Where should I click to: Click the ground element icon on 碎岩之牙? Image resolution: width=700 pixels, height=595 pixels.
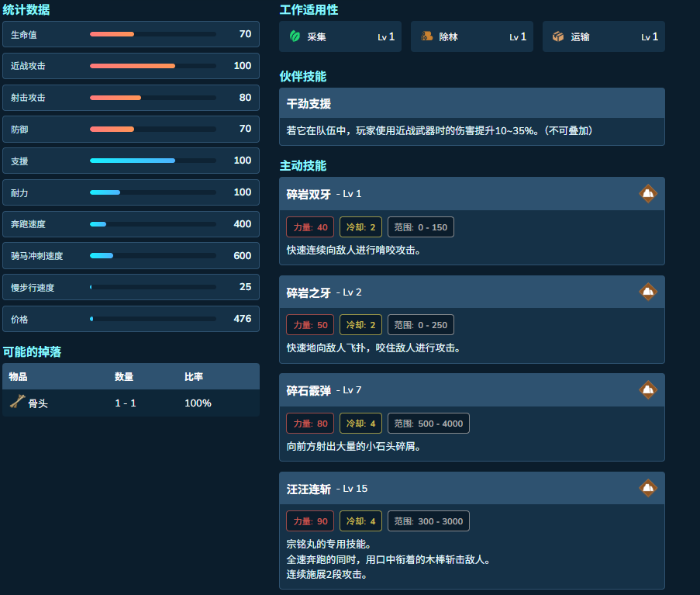(x=648, y=292)
